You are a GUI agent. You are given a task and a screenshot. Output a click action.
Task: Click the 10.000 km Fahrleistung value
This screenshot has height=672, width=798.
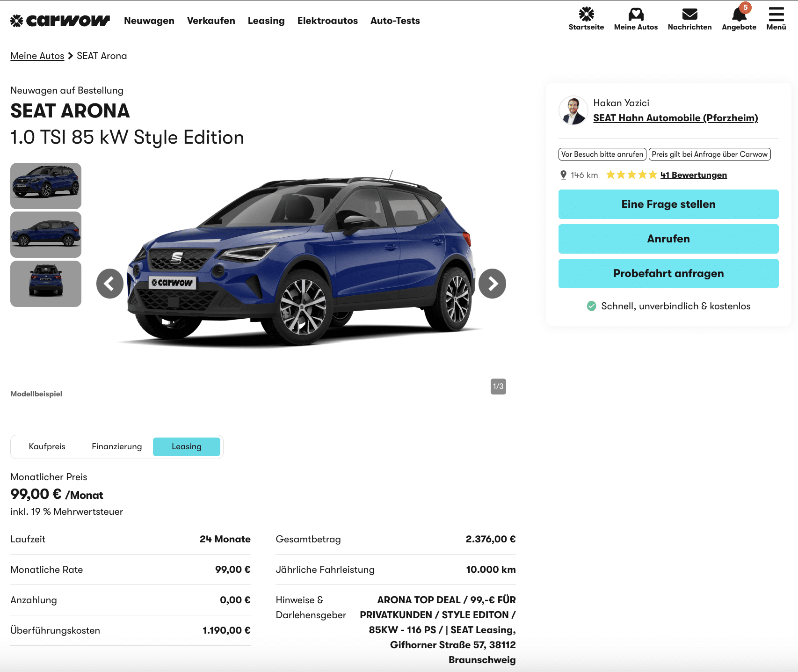coord(491,570)
